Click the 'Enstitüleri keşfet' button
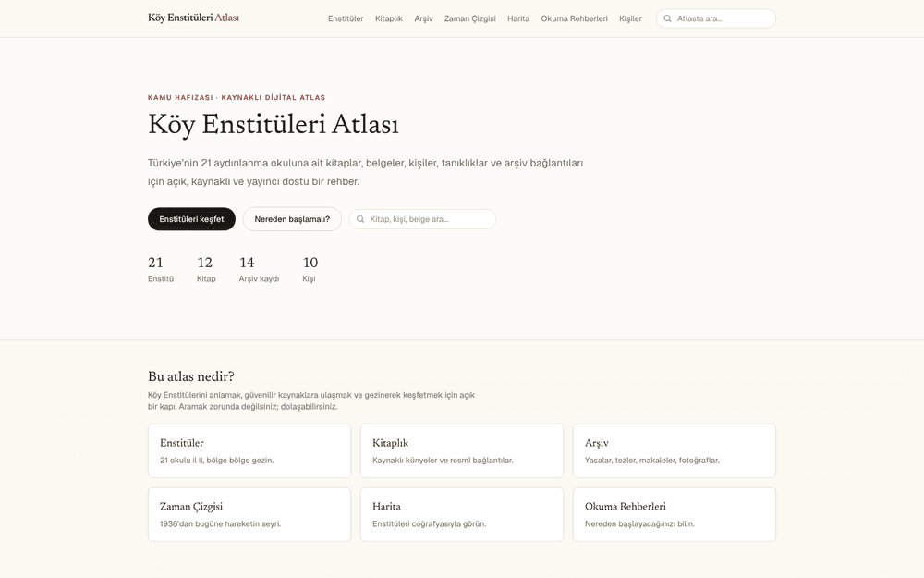The image size is (924, 578). (191, 219)
